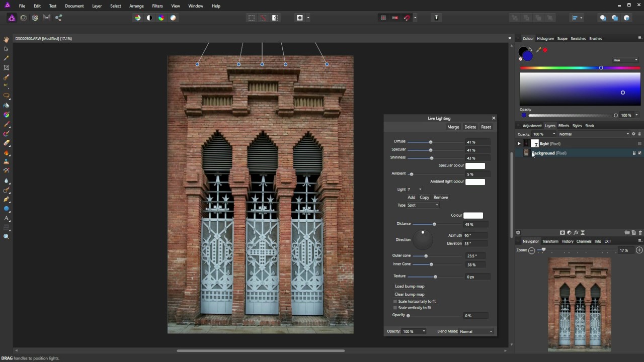
Task: Select the View (hand) tool
Action: 6,39
